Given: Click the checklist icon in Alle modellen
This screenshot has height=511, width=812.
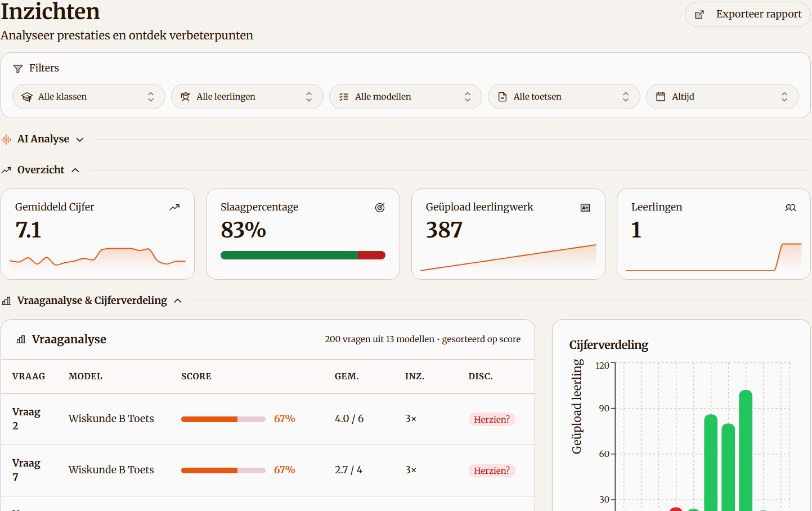Looking at the screenshot, I should tap(344, 97).
